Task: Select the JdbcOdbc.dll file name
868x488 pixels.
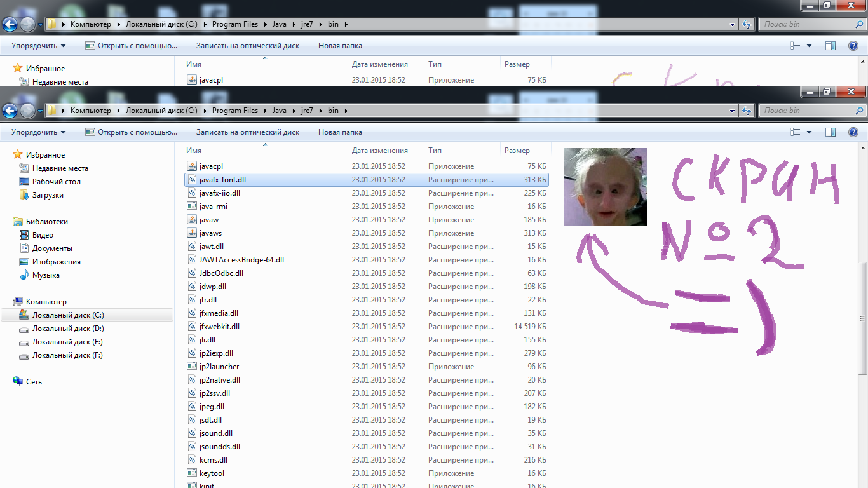Action: tap(221, 273)
